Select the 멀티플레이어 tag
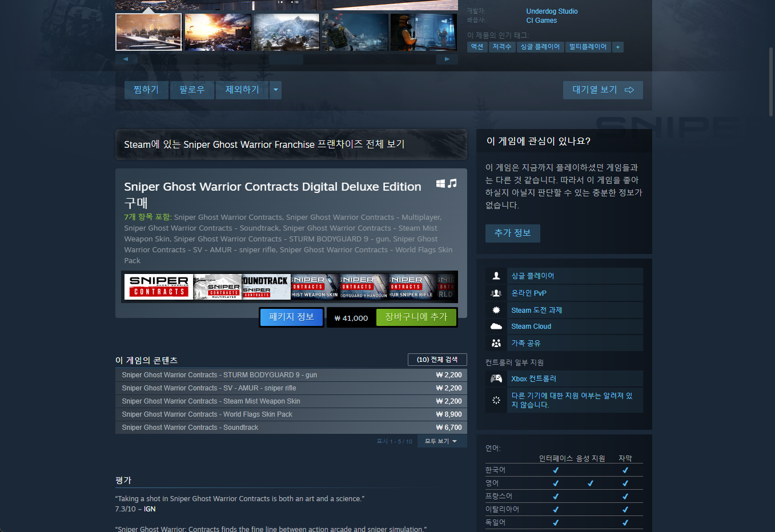Image resolution: width=775 pixels, height=532 pixels. click(x=588, y=47)
